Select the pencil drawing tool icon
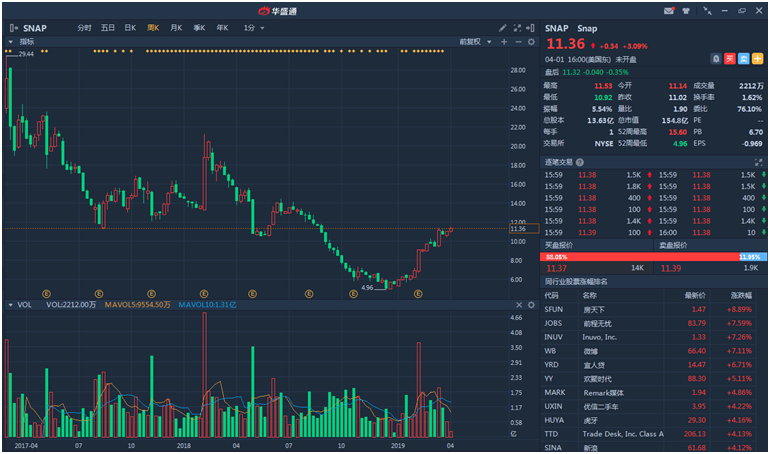 (x=502, y=28)
